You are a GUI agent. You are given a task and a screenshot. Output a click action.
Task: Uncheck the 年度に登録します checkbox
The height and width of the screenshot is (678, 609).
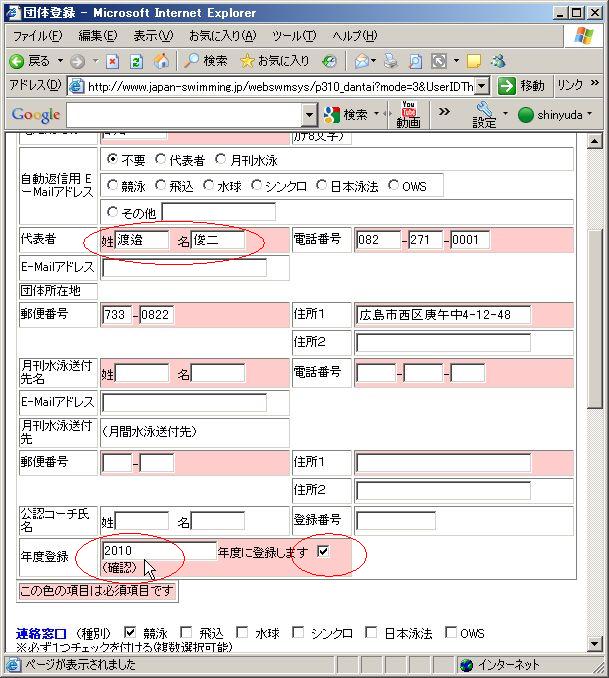tap(323, 551)
